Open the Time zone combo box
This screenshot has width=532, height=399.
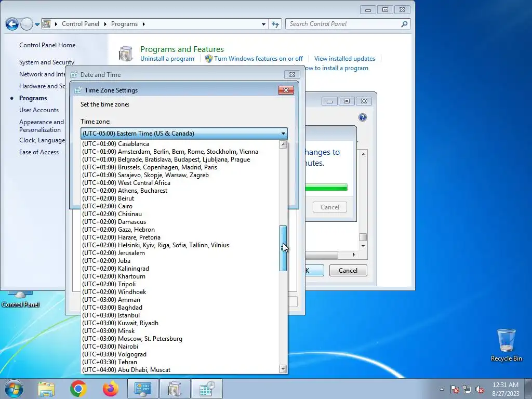(184, 134)
